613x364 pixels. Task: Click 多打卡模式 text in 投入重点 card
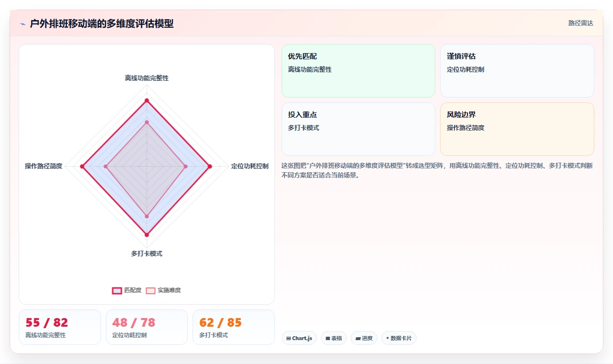(304, 128)
